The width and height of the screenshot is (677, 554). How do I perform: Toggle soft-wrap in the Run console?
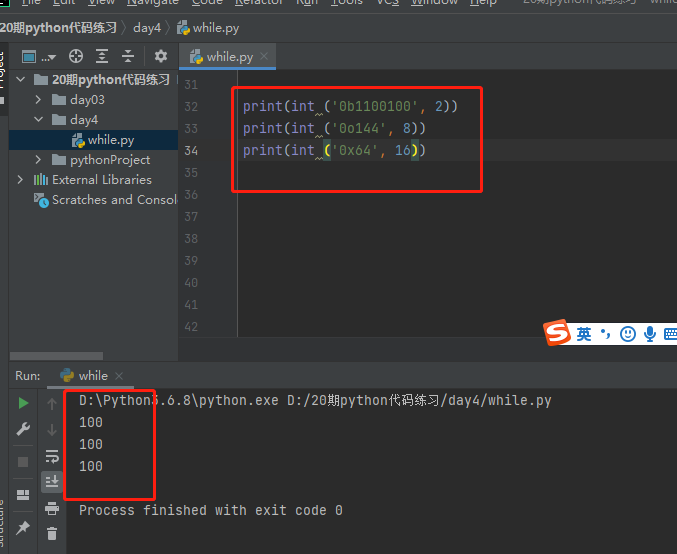tap(52, 456)
